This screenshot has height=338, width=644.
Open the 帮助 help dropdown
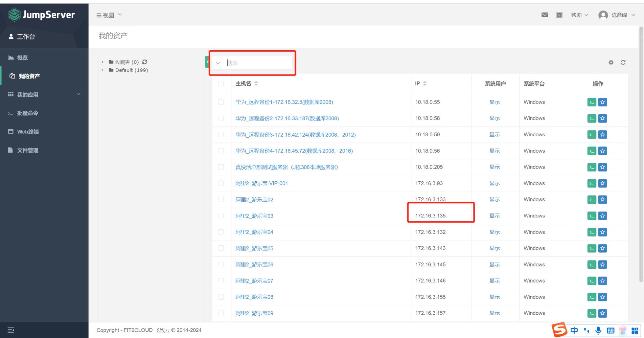coord(580,15)
